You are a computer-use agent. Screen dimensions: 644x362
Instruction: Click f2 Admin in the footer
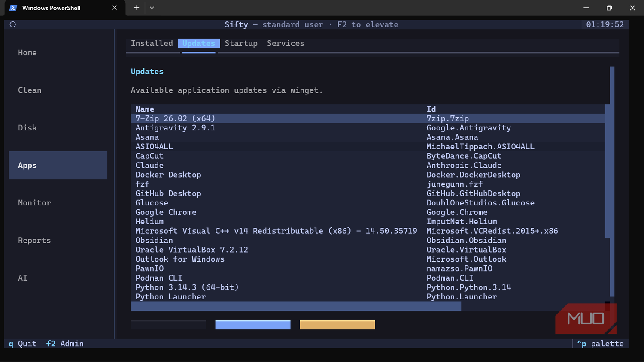pos(65,344)
